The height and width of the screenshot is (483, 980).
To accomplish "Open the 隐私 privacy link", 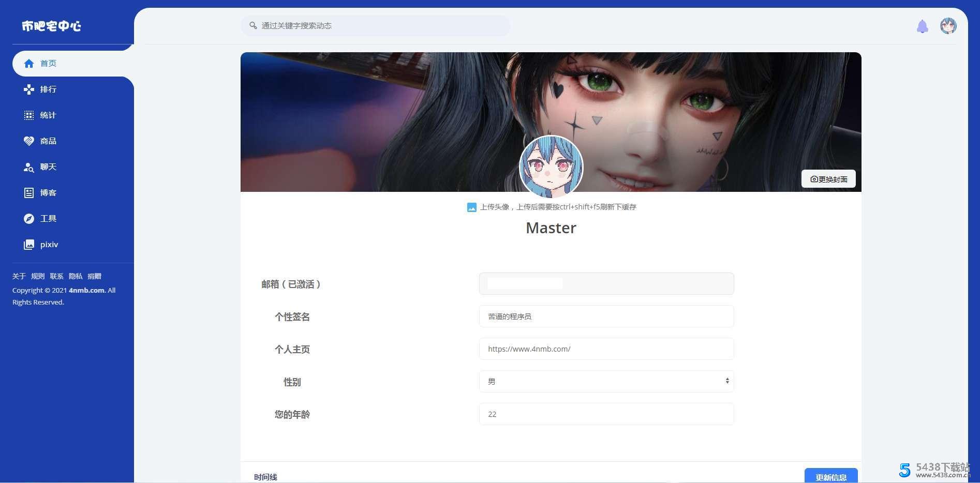I will click(76, 276).
